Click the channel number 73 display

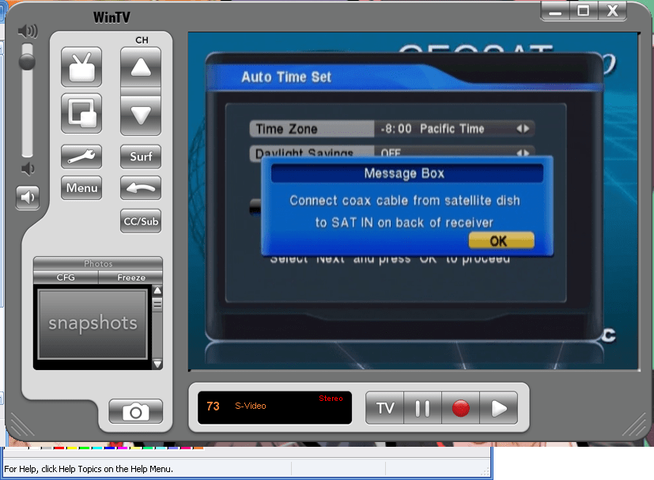(213, 406)
